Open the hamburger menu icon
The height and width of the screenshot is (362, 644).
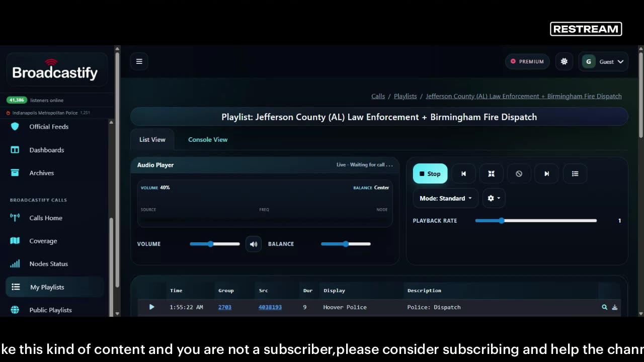(139, 61)
